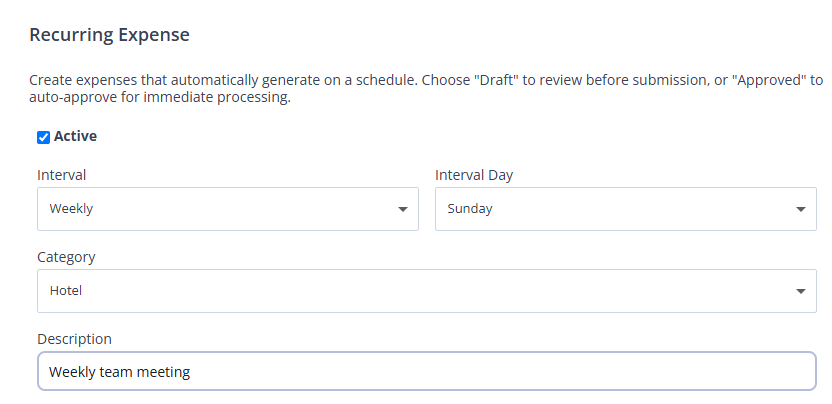Image resolution: width=832 pixels, height=404 pixels.
Task: Click the Category field label
Action: 66,257
